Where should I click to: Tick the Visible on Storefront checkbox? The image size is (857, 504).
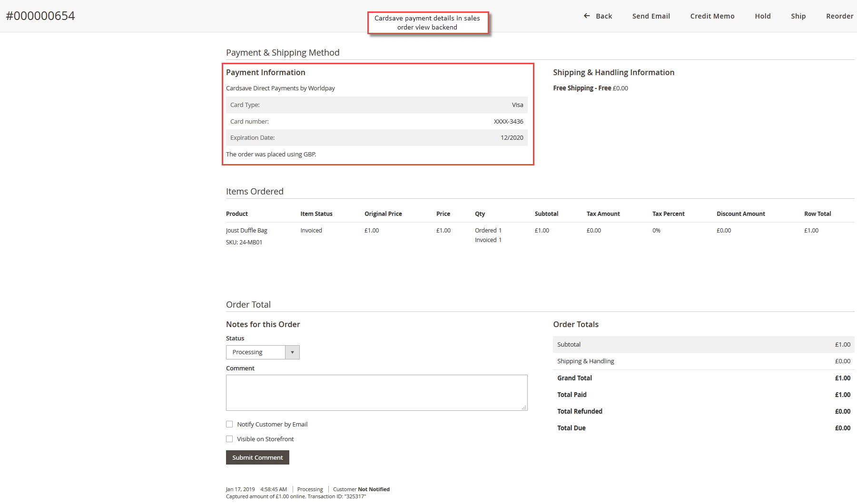point(229,439)
